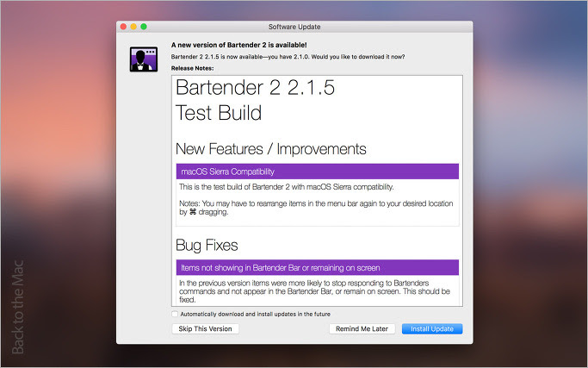This screenshot has width=588, height=368.
Task: Click the 'In the previous version items' paragraph
Action: coord(314,291)
